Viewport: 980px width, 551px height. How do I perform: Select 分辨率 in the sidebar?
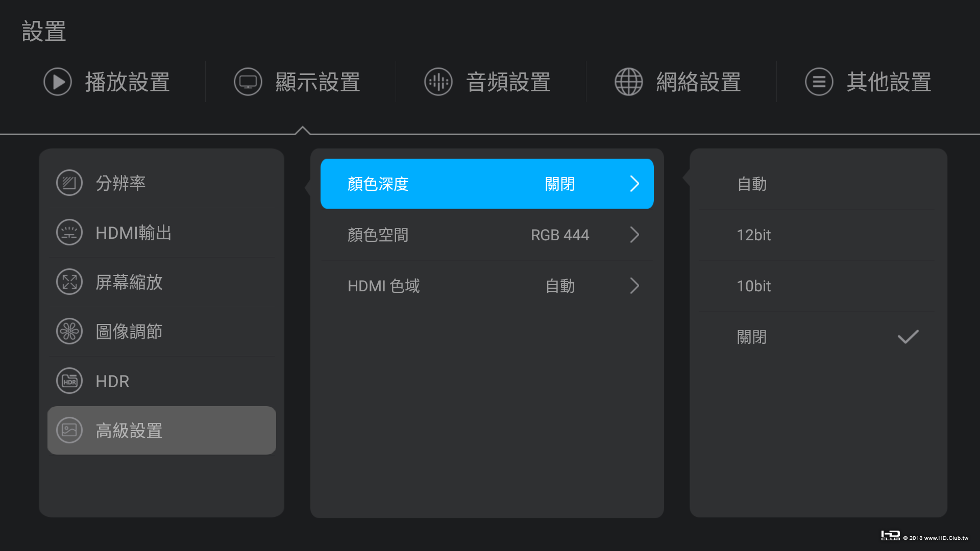162,183
